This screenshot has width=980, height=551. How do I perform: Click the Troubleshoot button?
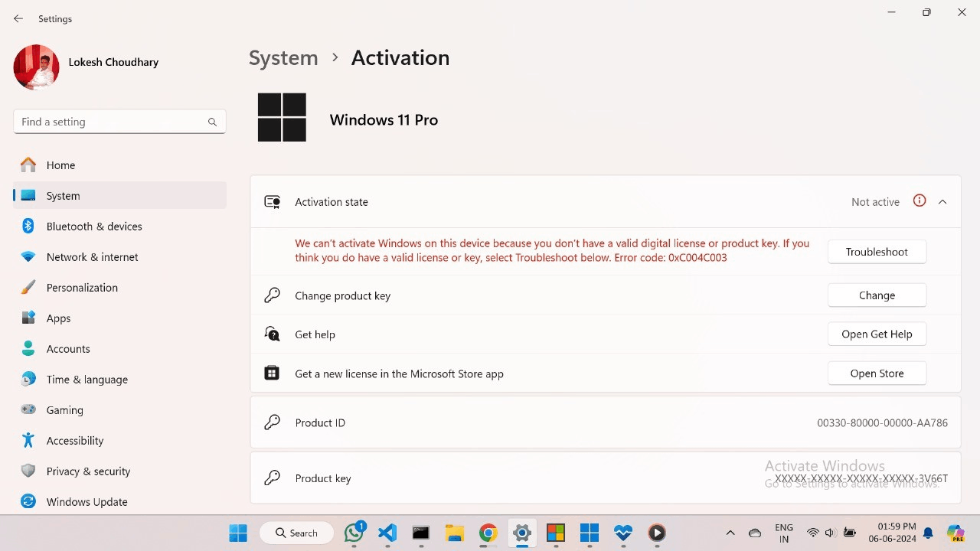[x=877, y=252]
